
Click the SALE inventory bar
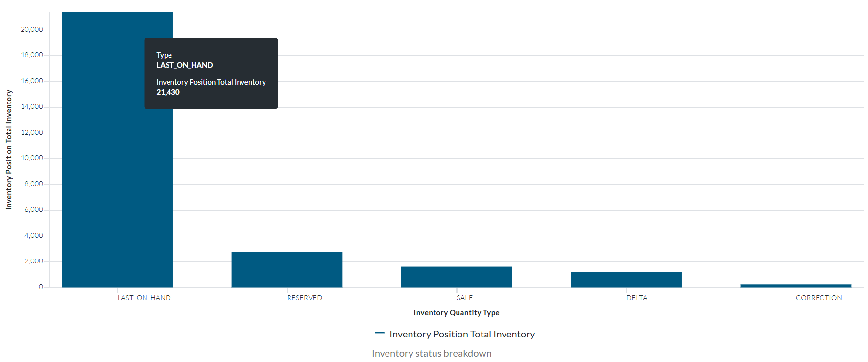[456, 277]
